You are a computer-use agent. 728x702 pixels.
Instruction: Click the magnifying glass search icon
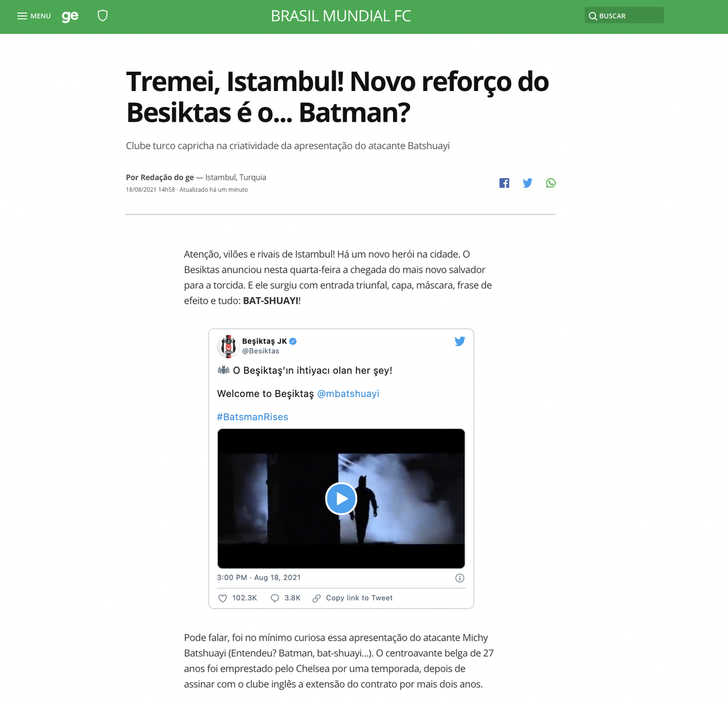coord(593,16)
